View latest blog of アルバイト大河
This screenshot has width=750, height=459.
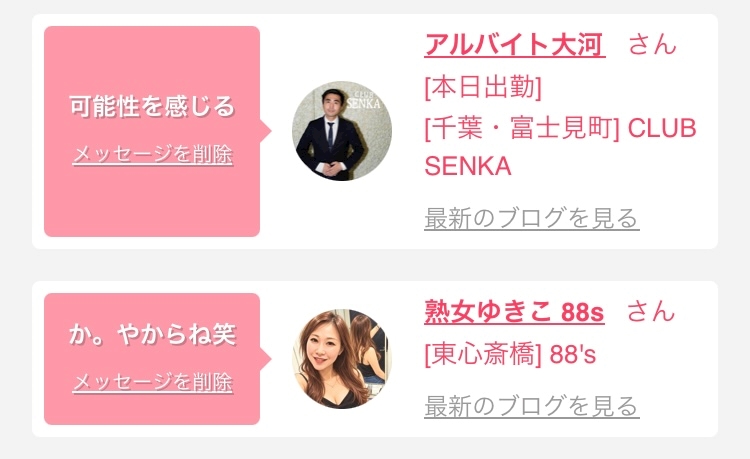point(531,219)
